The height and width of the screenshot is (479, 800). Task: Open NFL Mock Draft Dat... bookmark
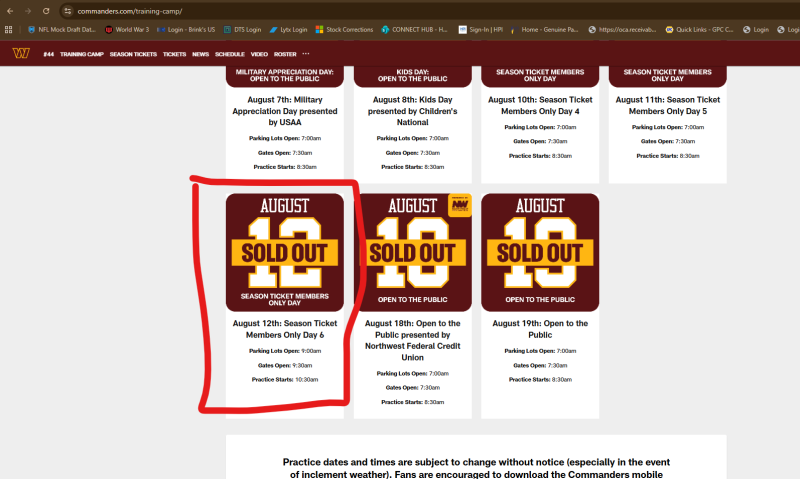(x=61, y=30)
